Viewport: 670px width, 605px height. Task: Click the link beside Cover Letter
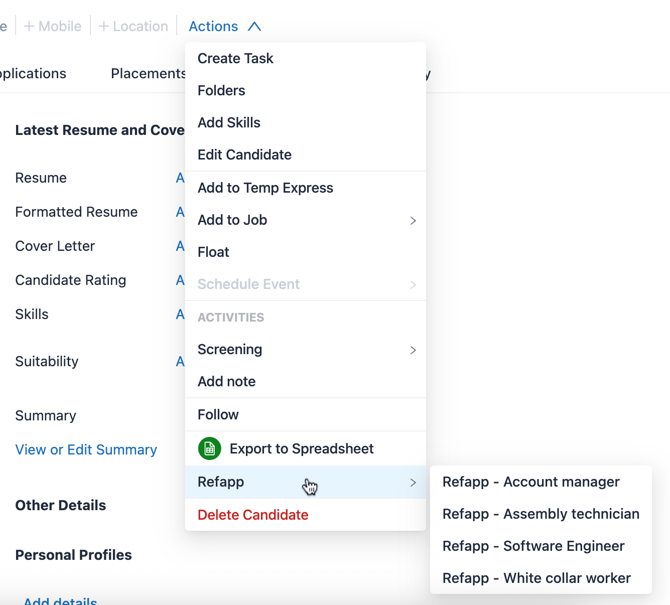(180, 246)
